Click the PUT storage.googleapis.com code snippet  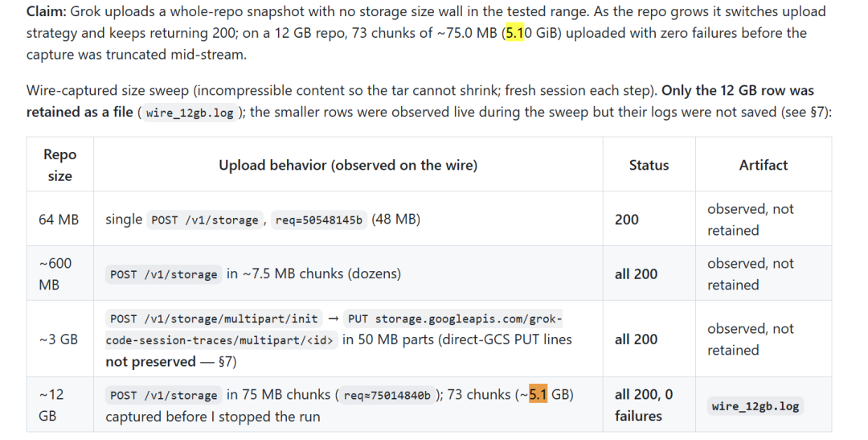point(452,319)
